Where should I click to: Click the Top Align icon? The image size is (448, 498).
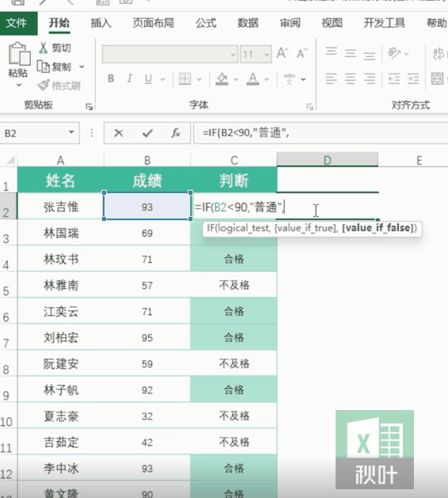point(331,53)
